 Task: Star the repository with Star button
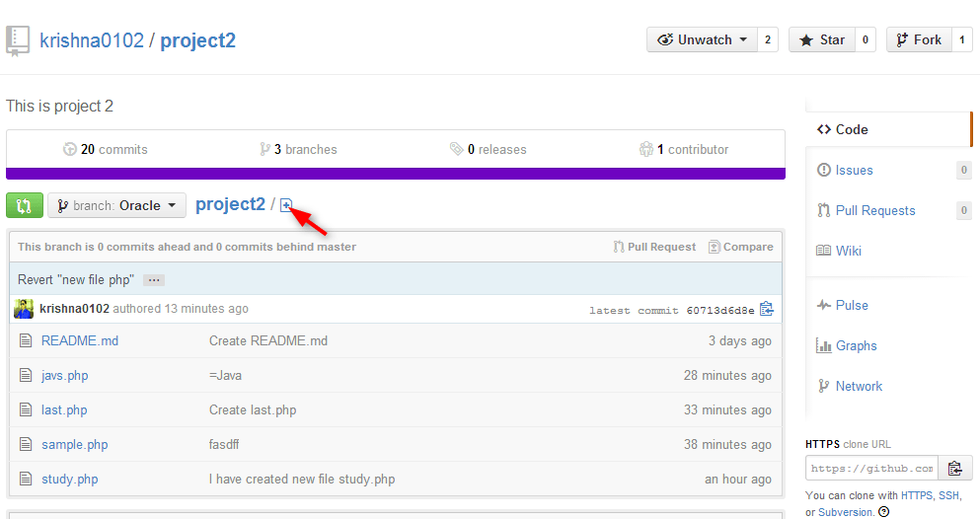click(821, 40)
